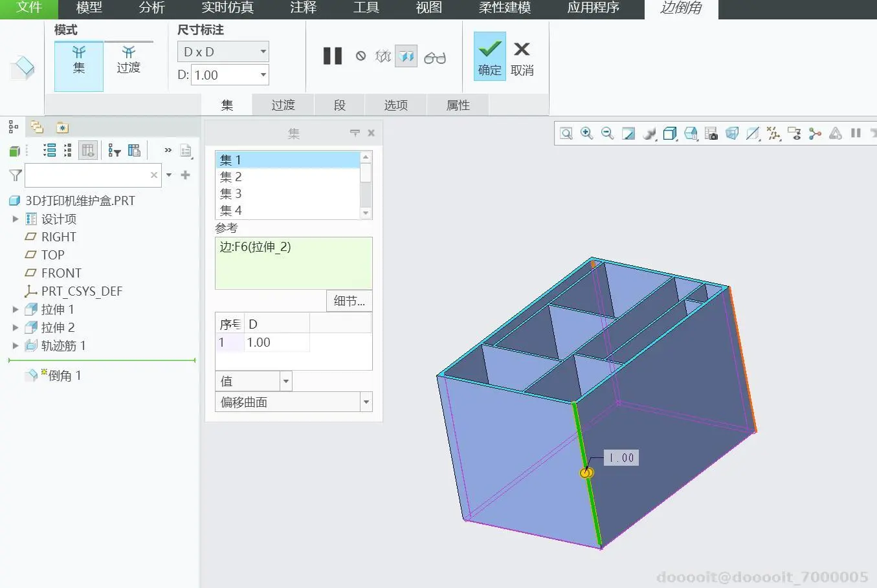Open the model tree filter funnel icon
This screenshot has width=877, height=588.
[x=16, y=175]
